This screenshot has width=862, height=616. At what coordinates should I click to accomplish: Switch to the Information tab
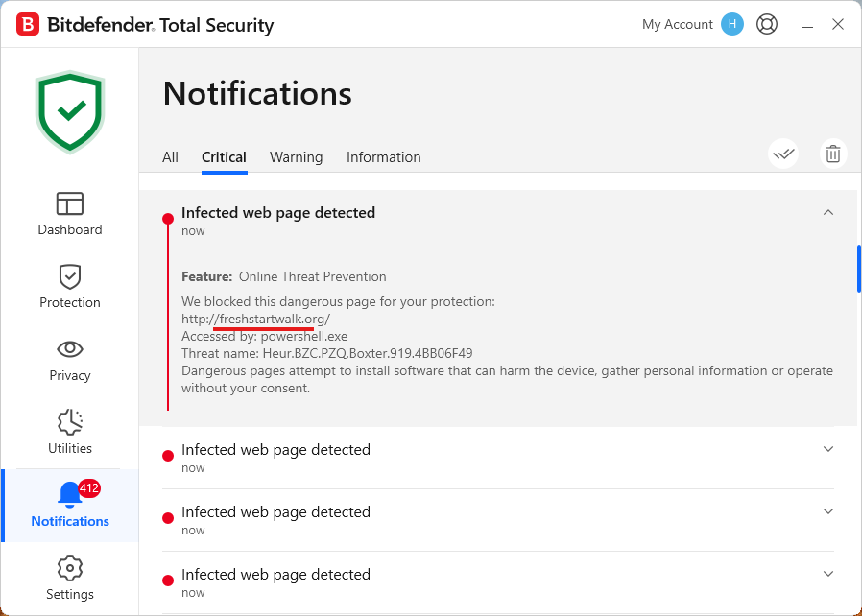pyautogui.click(x=383, y=157)
